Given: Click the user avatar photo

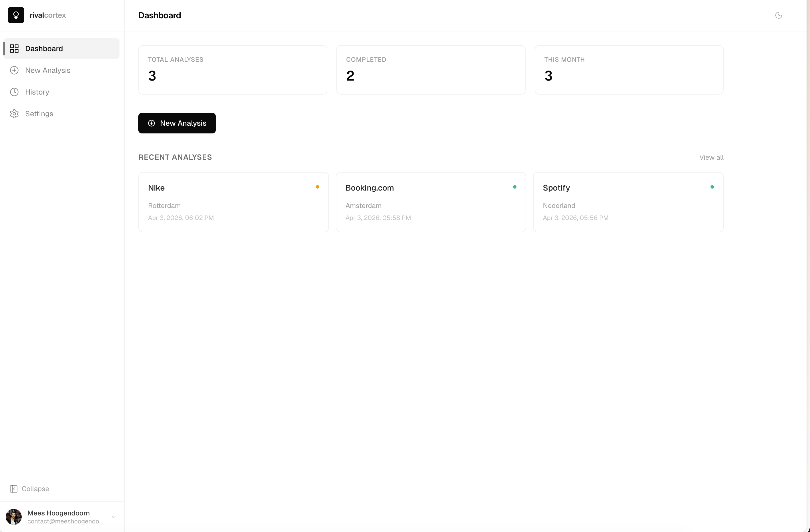Looking at the screenshot, I should point(14,517).
